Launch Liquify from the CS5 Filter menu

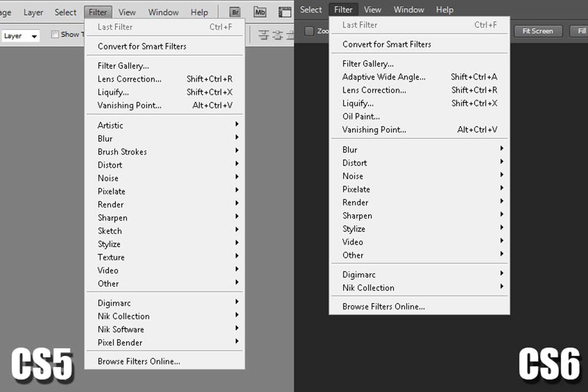pyautogui.click(x=165, y=92)
